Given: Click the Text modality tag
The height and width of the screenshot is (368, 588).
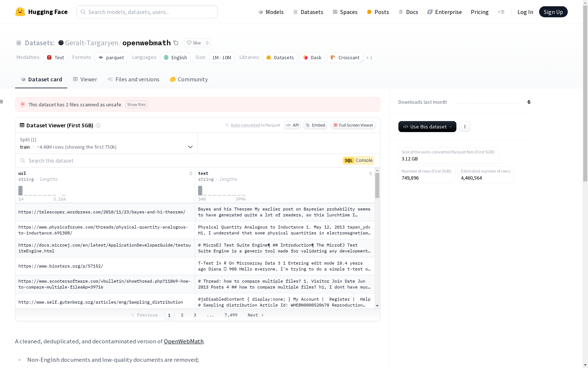Looking at the screenshot, I should [x=55, y=57].
